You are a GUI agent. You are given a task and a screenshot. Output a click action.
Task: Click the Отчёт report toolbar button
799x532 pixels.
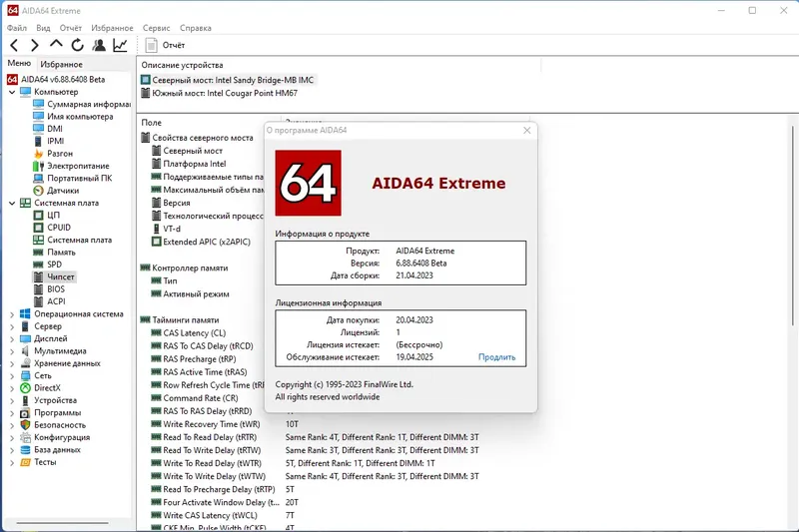click(x=165, y=45)
